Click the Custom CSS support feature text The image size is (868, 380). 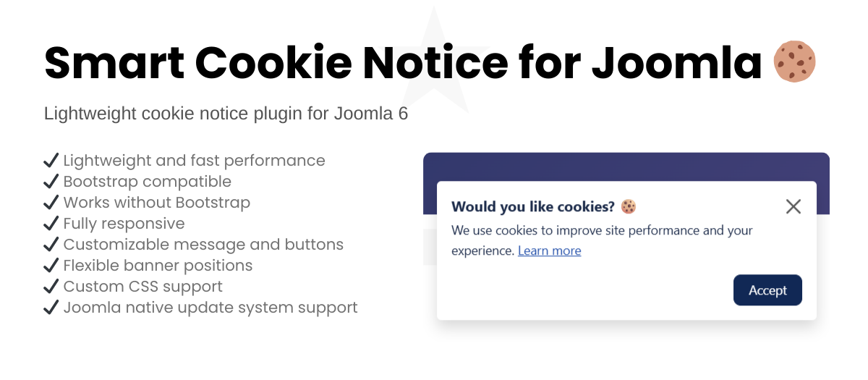pos(142,286)
